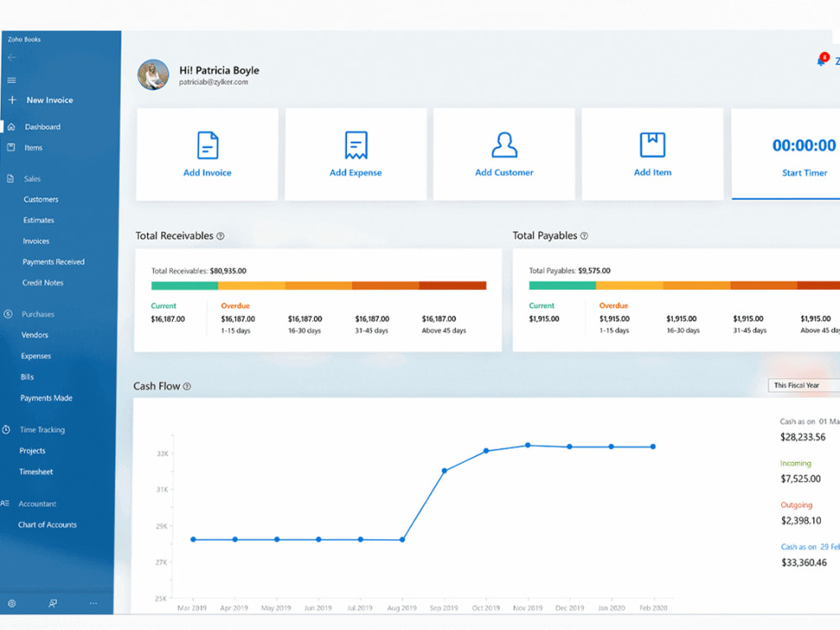The image size is (840, 630).
Task: Click the Accountant section icon
Action: pyautogui.click(x=5, y=503)
